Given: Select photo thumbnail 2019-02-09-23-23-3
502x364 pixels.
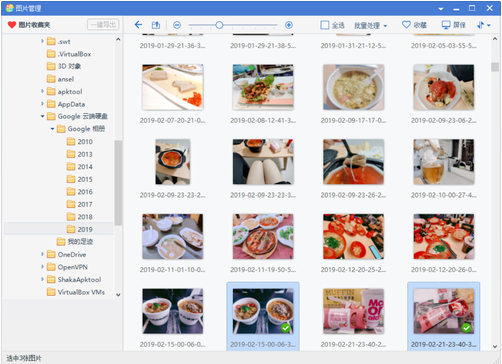Looking at the screenshot, I should (263, 162).
